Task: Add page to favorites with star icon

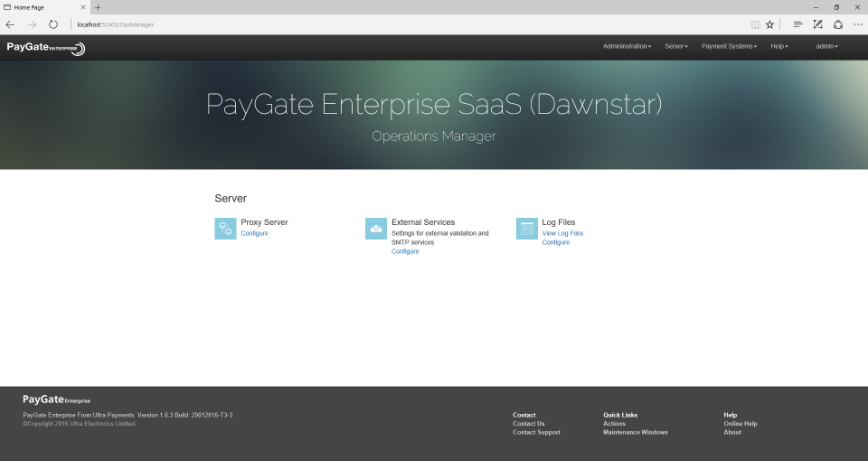Action: point(770,24)
